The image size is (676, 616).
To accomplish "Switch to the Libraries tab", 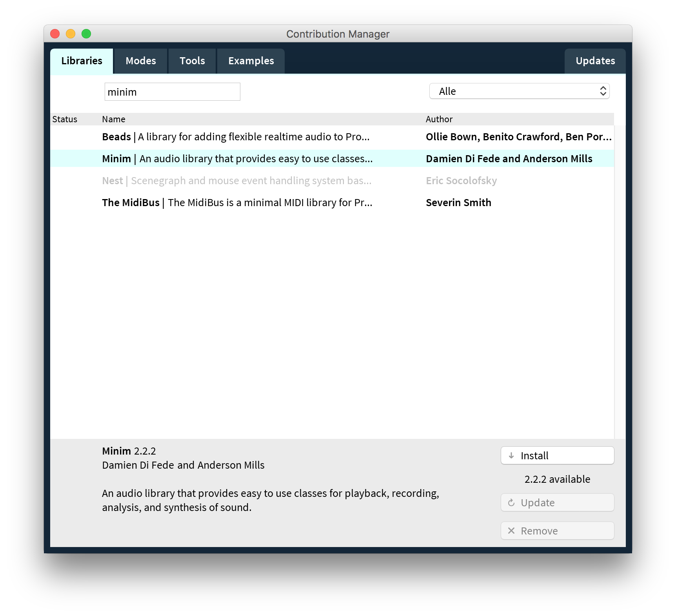I will pos(82,61).
